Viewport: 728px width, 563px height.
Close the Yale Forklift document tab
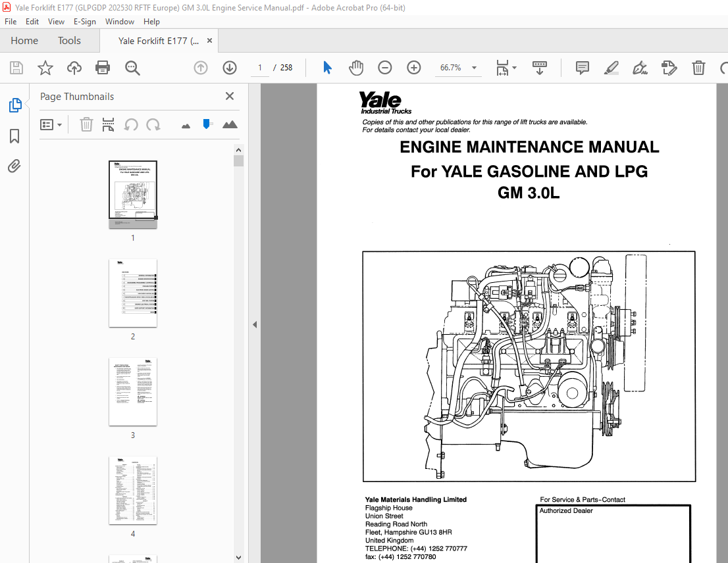pyautogui.click(x=209, y=41)
